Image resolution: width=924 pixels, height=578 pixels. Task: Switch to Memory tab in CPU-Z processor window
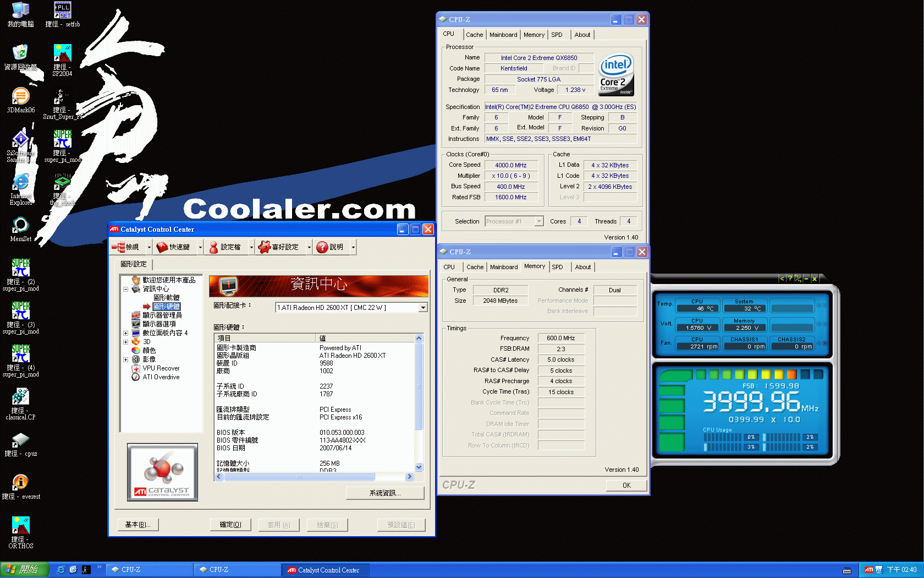(534, 35)
